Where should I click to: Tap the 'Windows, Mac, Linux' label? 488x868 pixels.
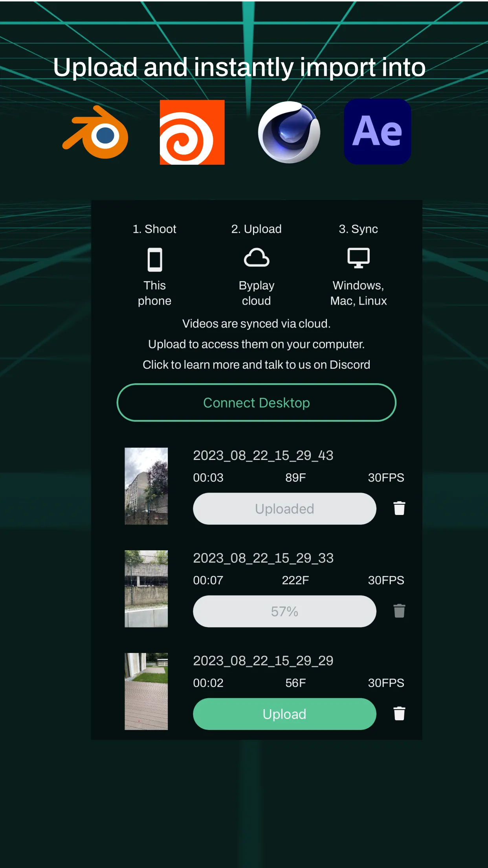[x=358, y=293]
